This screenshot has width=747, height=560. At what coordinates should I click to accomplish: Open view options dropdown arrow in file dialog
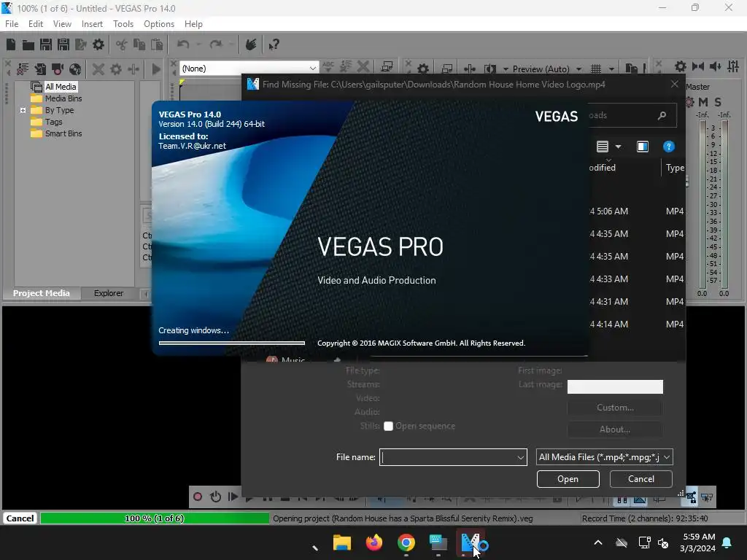coord(619,147)
